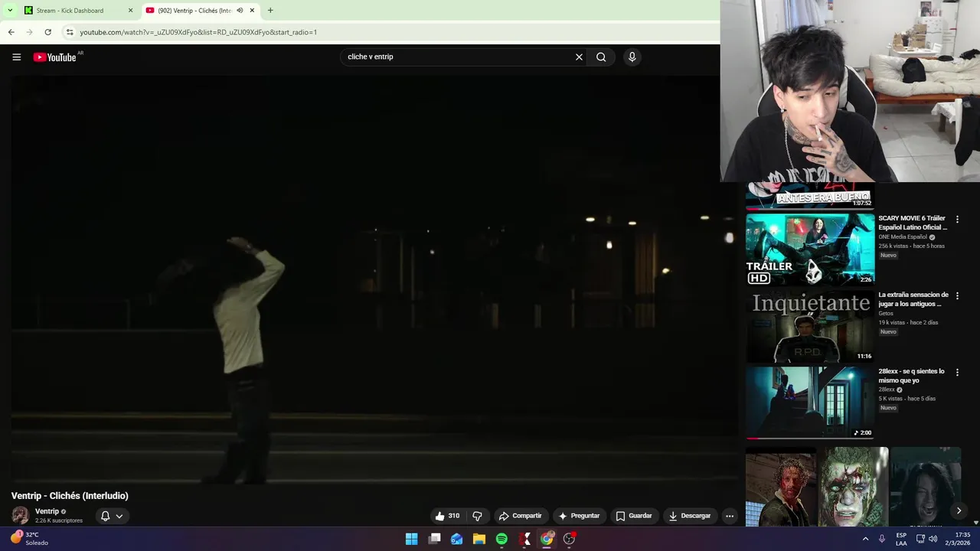The width and height of the screenshot is (980, 551).
Task: Open Ventrip channel avatar
Action: pyautogui.click(x=21, y=516)
